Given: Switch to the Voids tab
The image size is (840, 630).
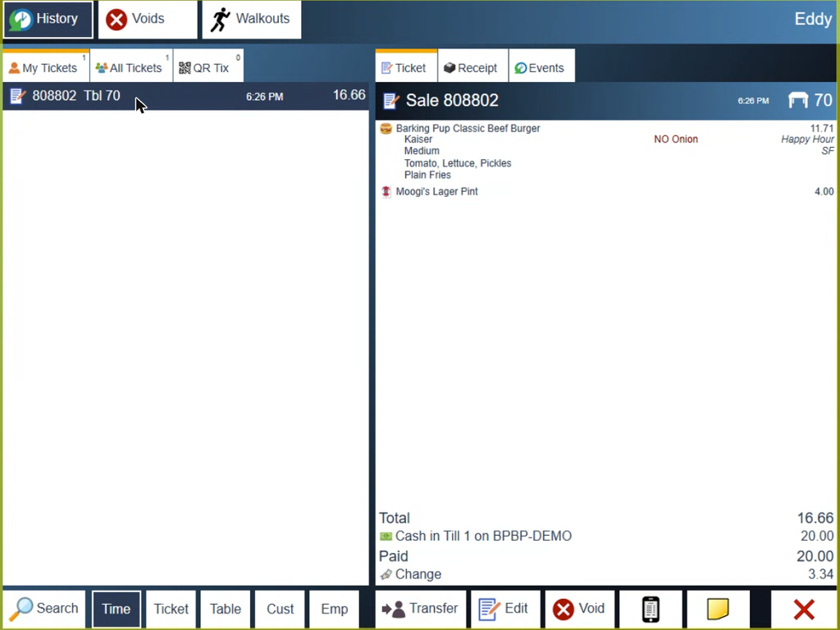Looking at the screenshot, I should [x=148, y=20].
